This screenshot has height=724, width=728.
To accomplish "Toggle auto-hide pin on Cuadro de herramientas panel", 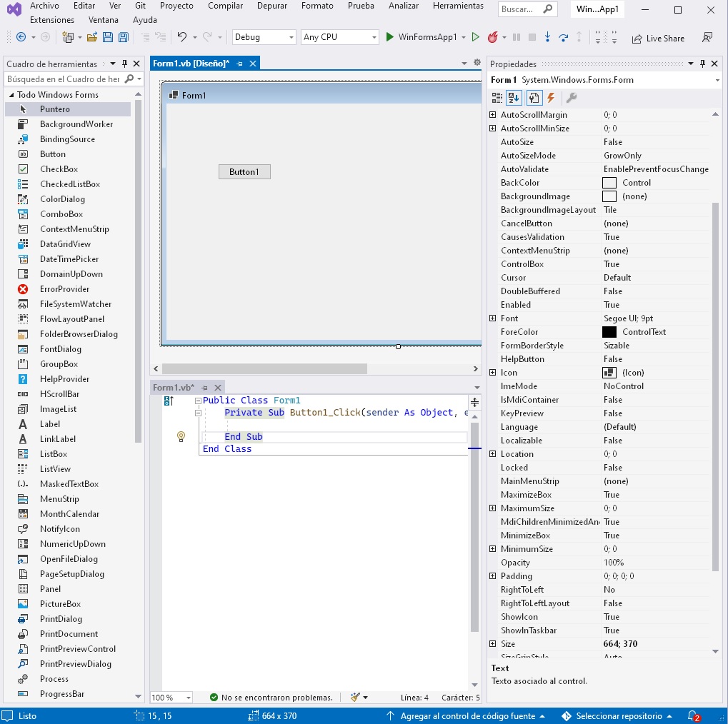I will coord(124,64).
